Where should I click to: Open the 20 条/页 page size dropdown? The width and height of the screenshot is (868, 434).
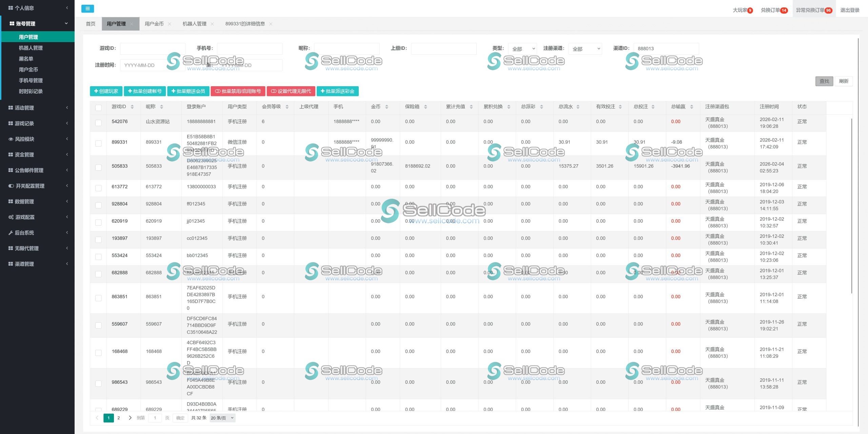pyautogui.click(x=222, y=418)
